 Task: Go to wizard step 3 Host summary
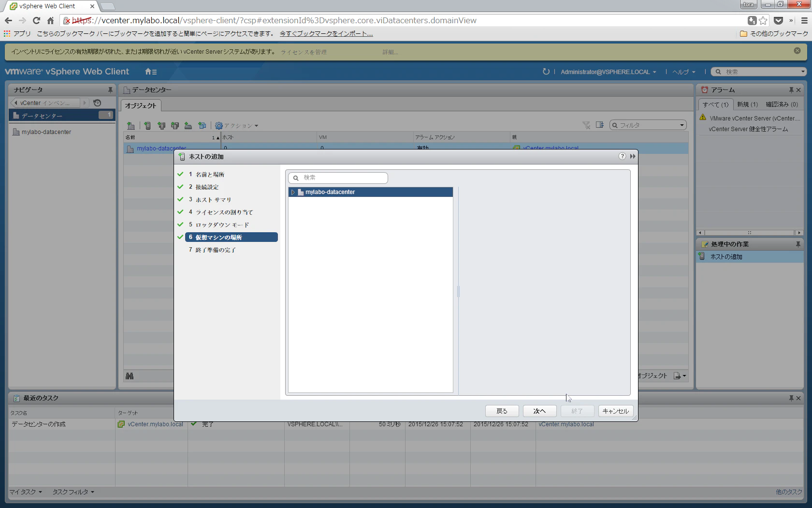210,199
